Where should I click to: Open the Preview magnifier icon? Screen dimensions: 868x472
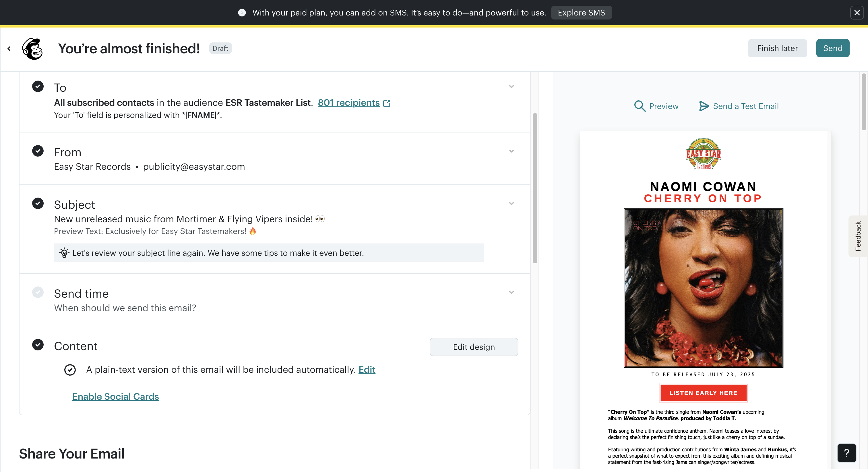click(x=640, y=106)
